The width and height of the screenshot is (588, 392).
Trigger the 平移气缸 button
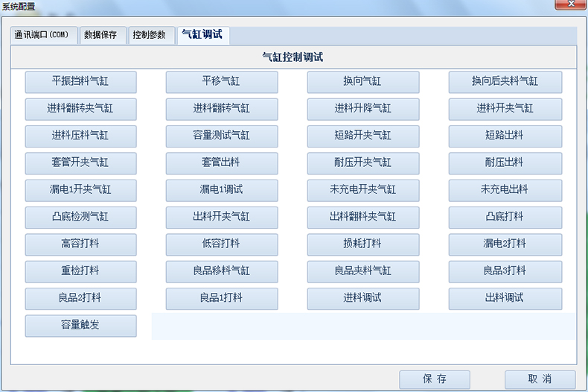[222, 81]
